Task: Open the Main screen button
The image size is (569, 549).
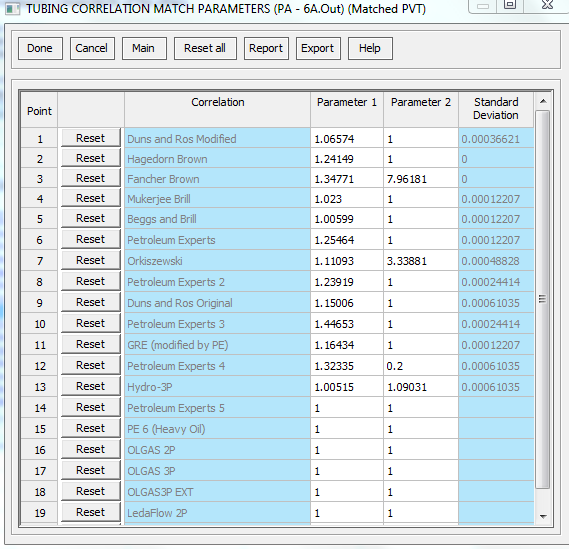Action: [144, 48]
